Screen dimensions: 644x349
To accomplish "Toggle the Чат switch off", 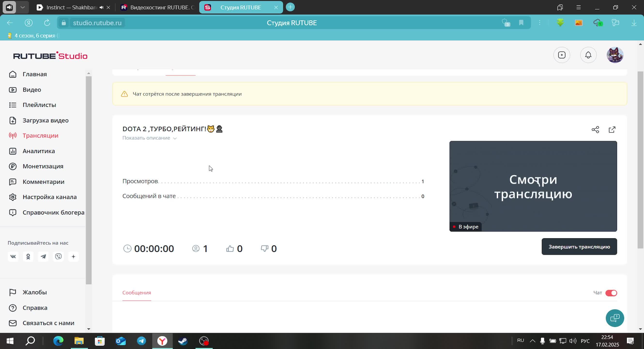I will 611,293.
